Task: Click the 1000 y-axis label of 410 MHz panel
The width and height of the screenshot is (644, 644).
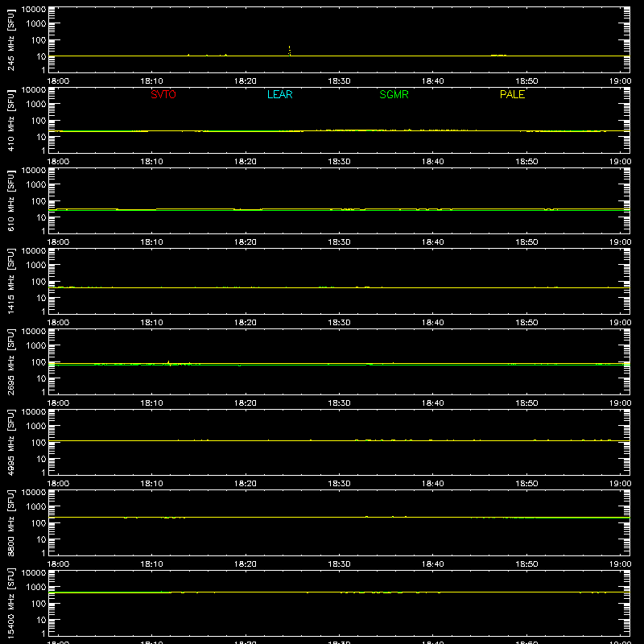Action: click(35, 105)
